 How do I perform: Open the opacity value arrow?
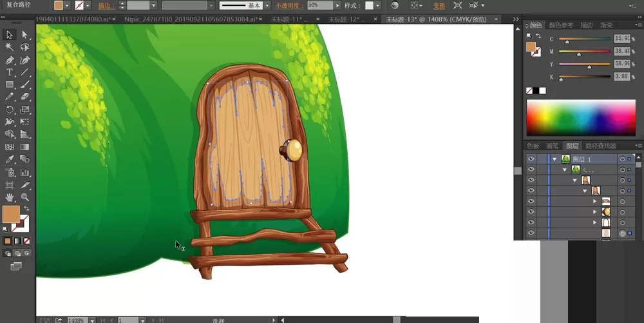(337, 6)
